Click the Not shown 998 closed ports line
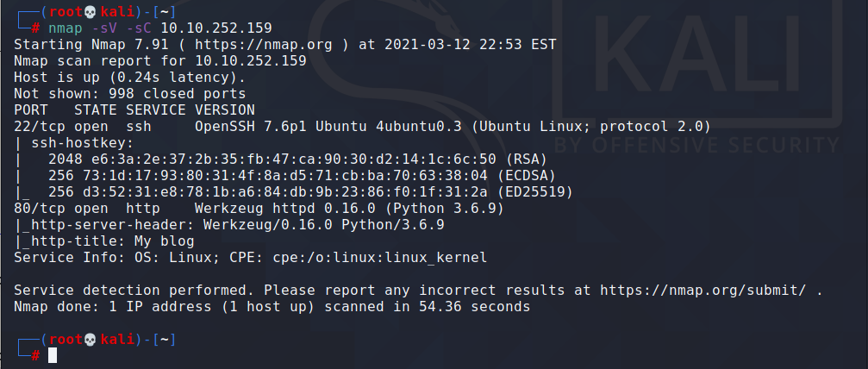 coord(129,94)
